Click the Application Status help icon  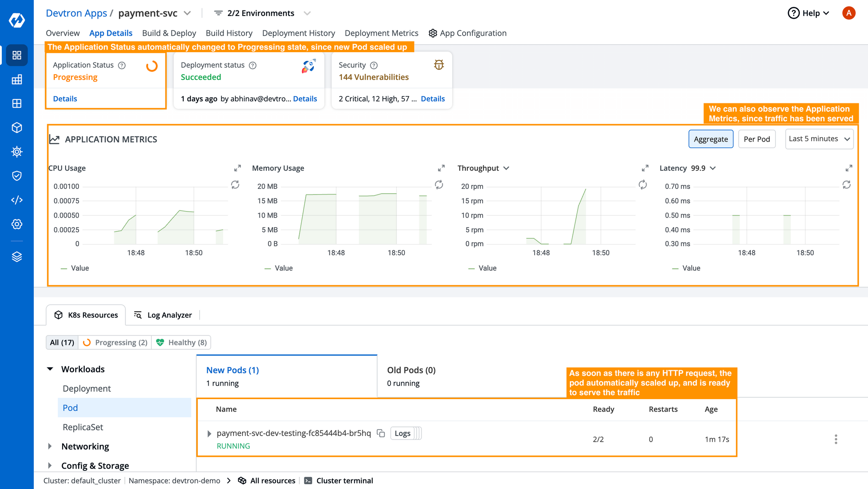click(x=122, y=65)
